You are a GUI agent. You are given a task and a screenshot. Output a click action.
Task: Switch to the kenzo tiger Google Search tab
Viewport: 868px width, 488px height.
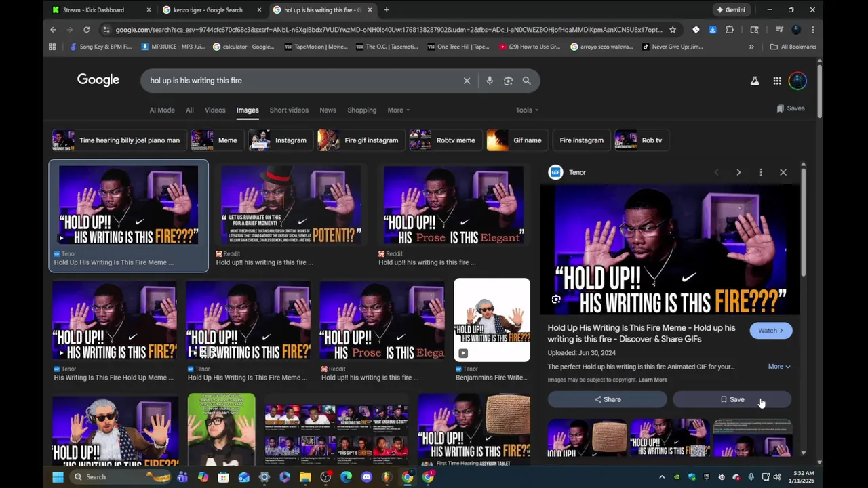pyautogui.click(x=212, y=10)
